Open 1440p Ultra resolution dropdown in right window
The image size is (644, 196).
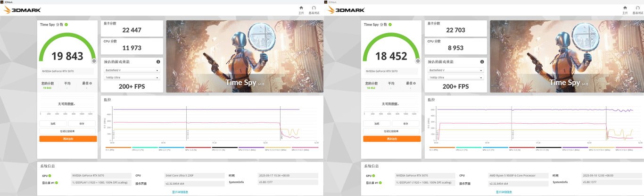456,77
